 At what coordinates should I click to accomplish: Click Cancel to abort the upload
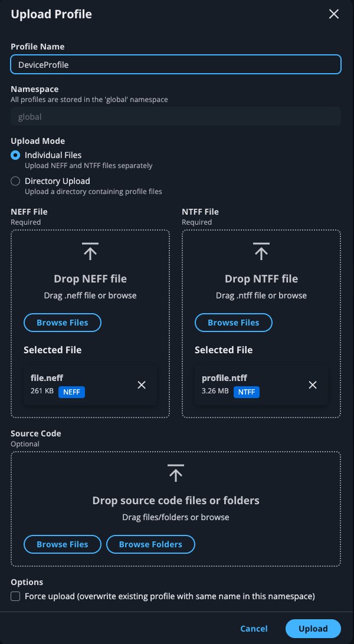pos(254,628)
